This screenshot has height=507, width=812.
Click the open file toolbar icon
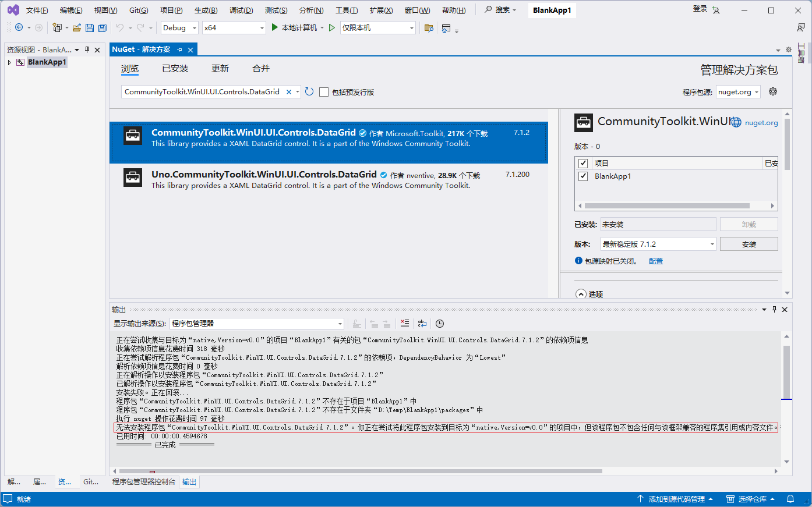[x=76, y=27]
